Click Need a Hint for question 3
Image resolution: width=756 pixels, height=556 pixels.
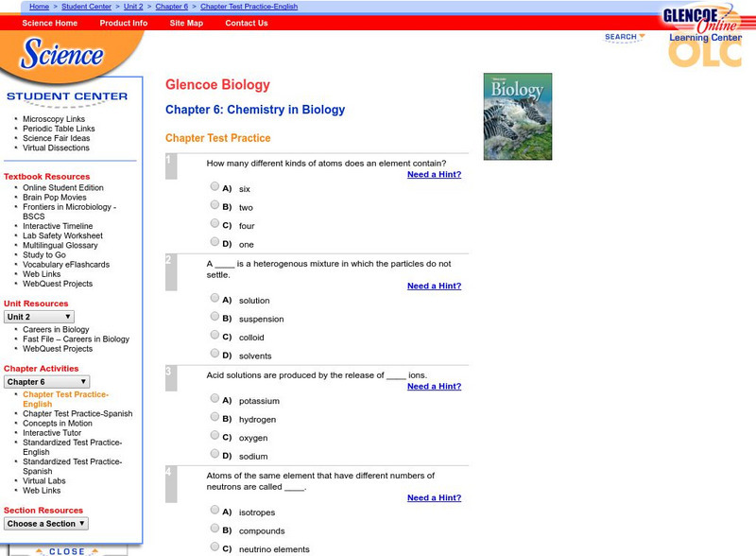tap(434, 386)
